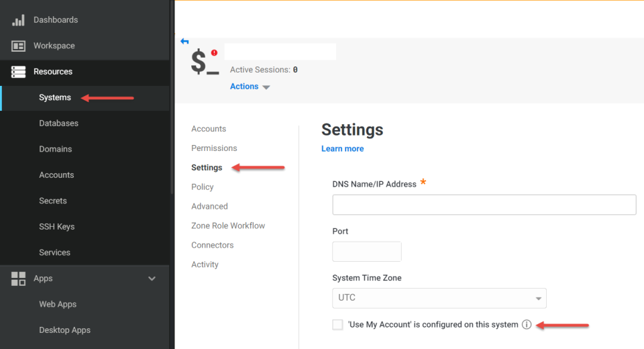Click the Port input field

[x=366, y=252]
